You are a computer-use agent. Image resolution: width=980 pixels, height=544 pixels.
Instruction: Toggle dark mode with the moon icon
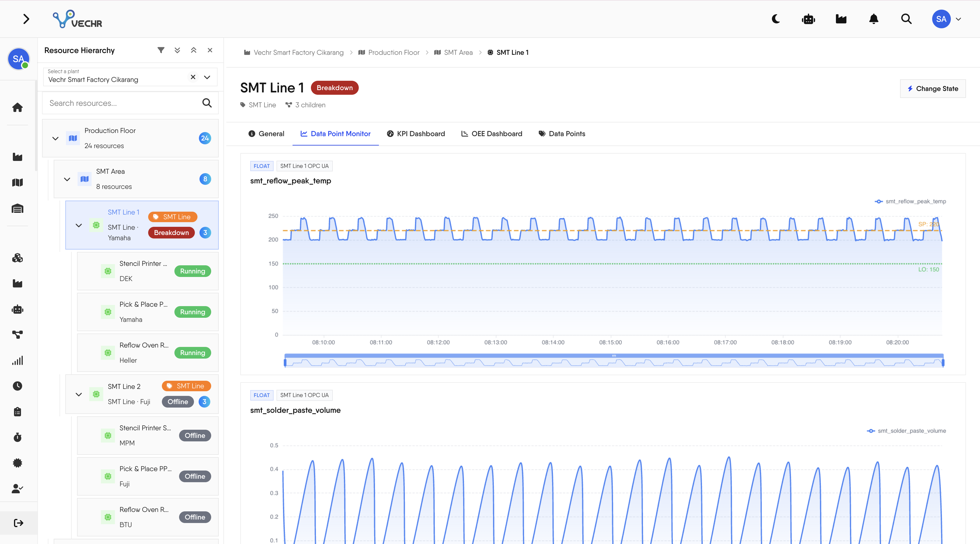pos(776,19)
